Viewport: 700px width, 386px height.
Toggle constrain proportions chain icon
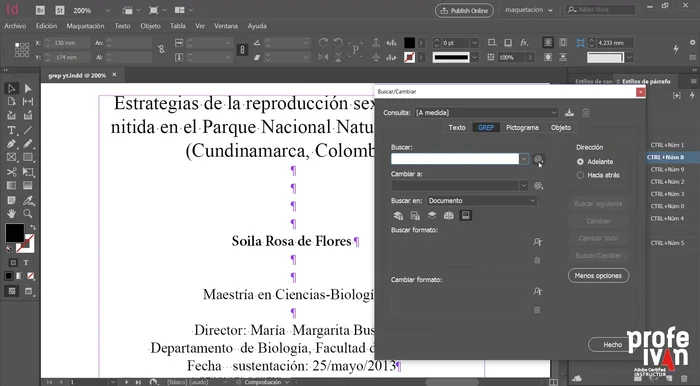coord(242,50)
